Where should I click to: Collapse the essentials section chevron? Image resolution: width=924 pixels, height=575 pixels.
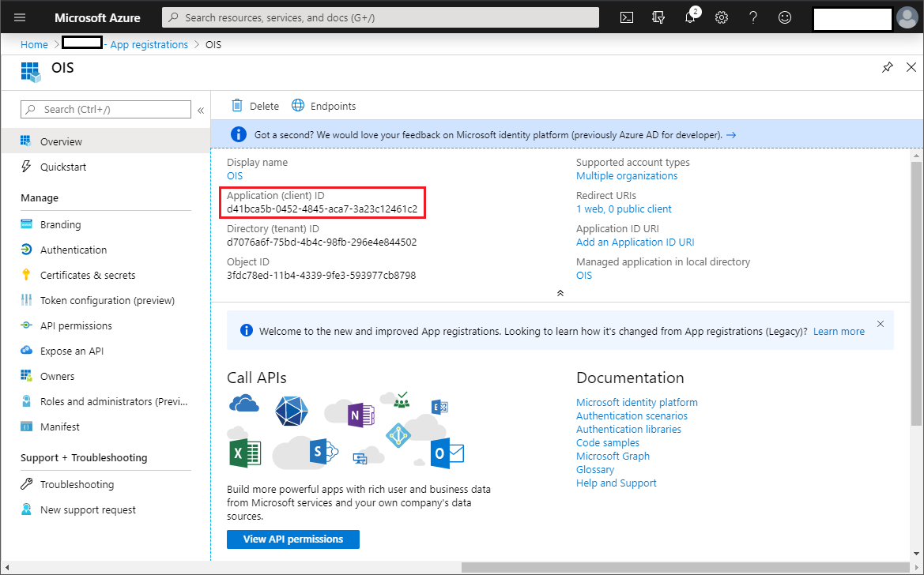pyautogui.click(x=560, y=293)
